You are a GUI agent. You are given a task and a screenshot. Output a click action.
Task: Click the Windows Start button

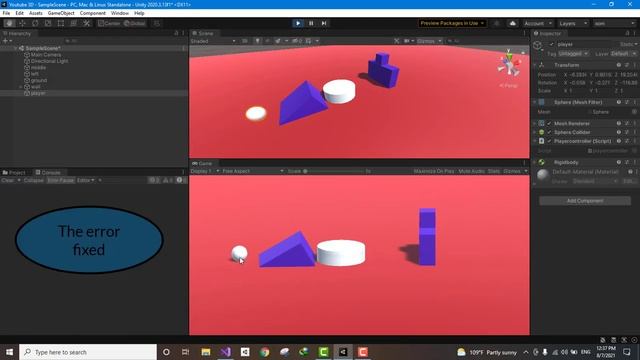9,352
